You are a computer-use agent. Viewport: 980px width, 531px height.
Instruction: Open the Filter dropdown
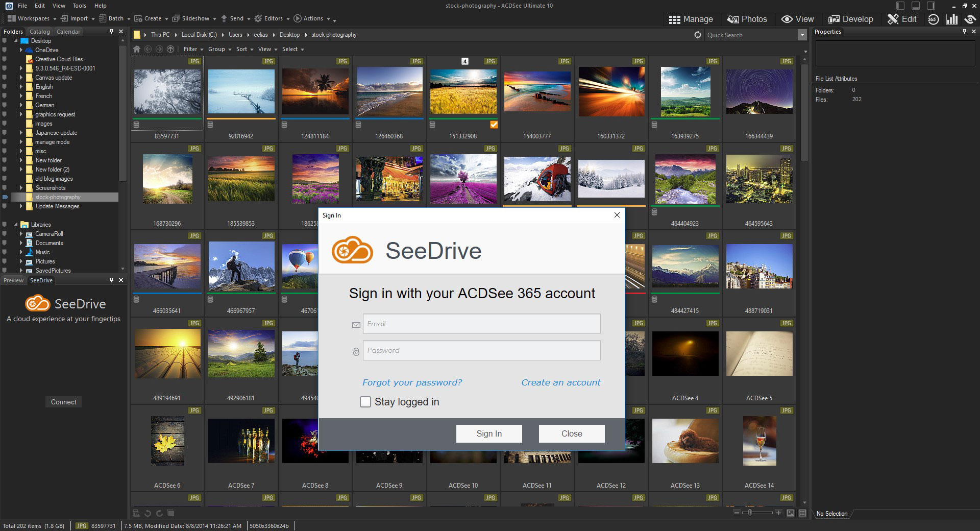click(193, 49)
